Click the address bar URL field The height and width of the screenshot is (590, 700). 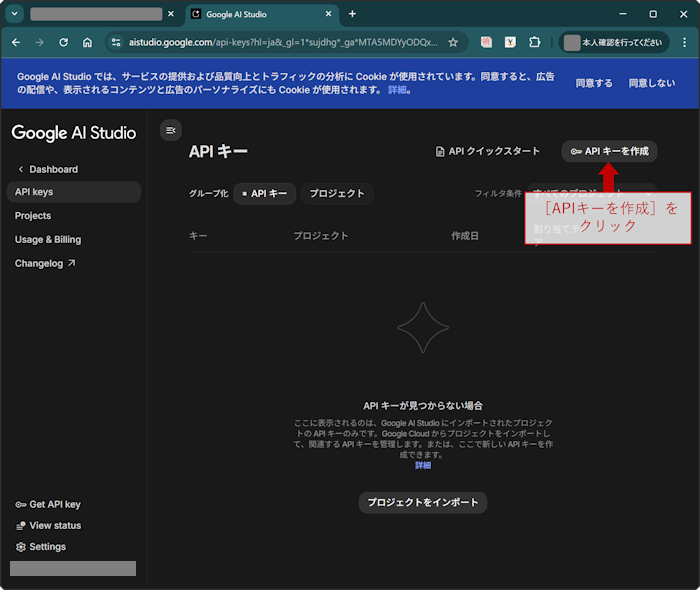280,43
